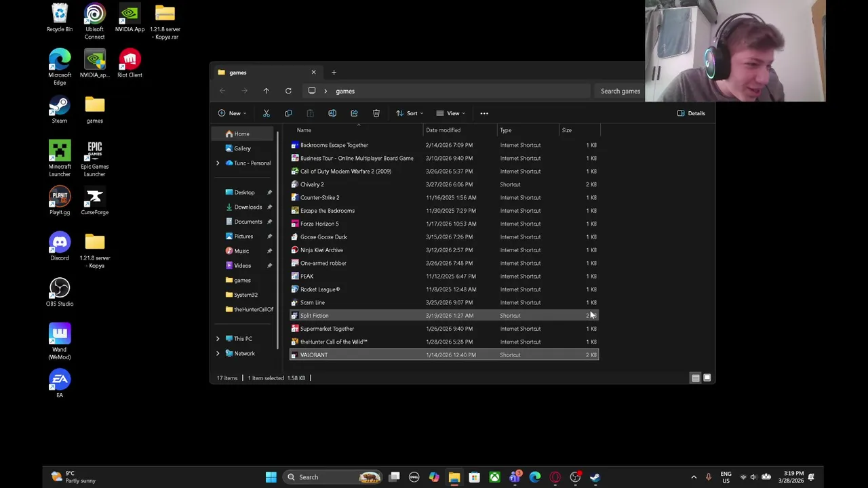
Task: Click the Copy icon in Explorer toolbar
Action: pos(288,113)
